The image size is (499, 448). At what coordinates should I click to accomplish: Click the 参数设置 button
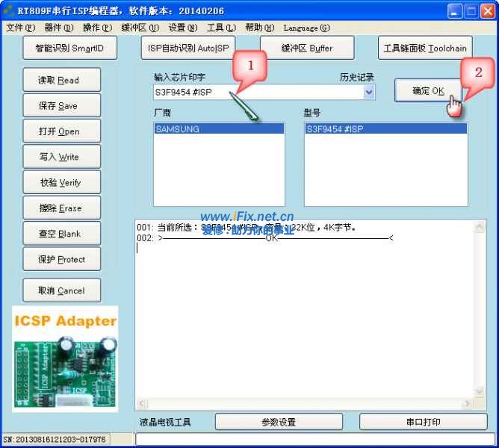[x=279, y=422]
